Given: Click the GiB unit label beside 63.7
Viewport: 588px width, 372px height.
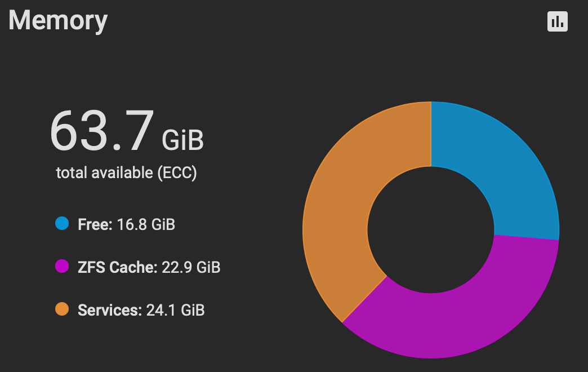Looking at the screenshot, I should [182, 140].
